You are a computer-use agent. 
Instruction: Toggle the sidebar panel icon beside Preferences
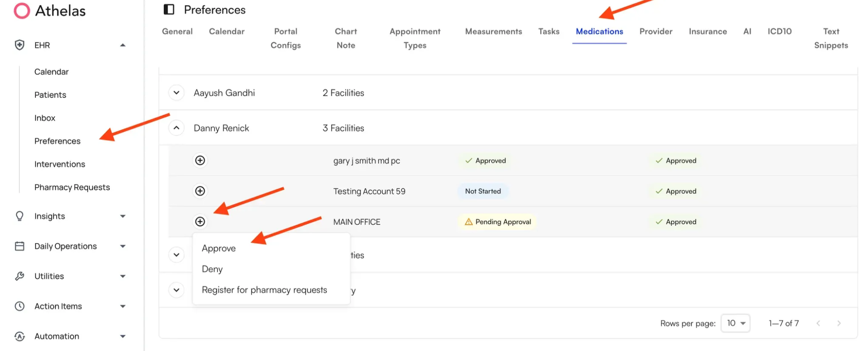point(169,10)
